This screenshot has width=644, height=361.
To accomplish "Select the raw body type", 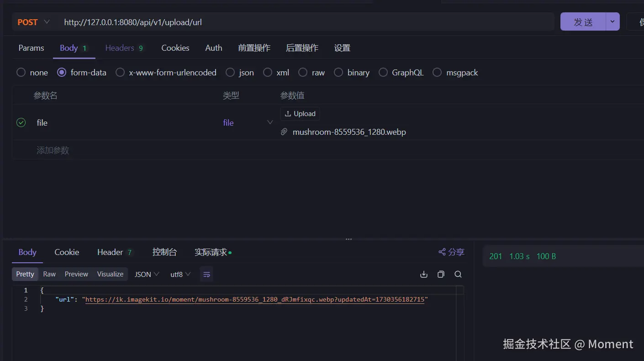I will [303, 72].
